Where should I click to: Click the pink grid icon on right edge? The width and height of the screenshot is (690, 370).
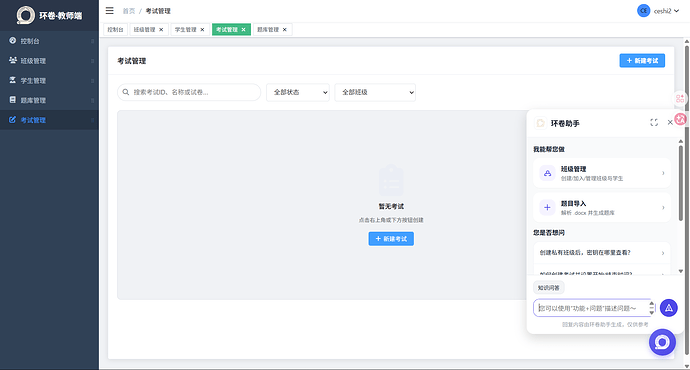680,98
